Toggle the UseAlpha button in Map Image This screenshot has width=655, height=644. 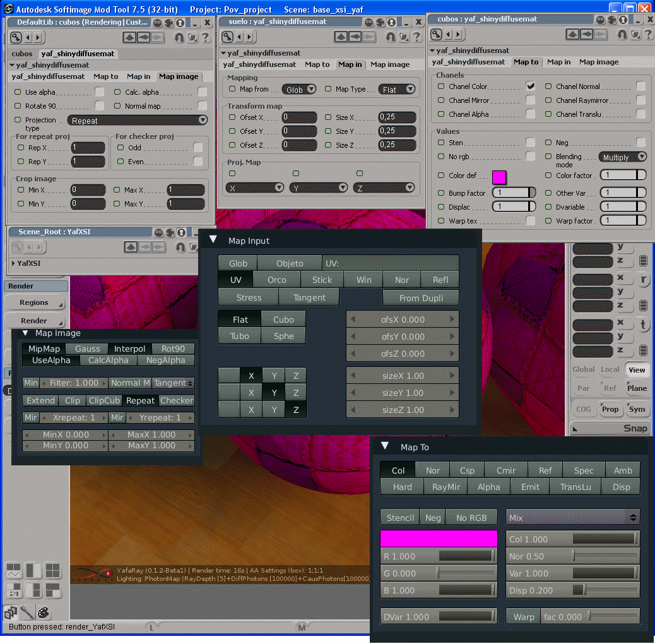click(51, 360)
